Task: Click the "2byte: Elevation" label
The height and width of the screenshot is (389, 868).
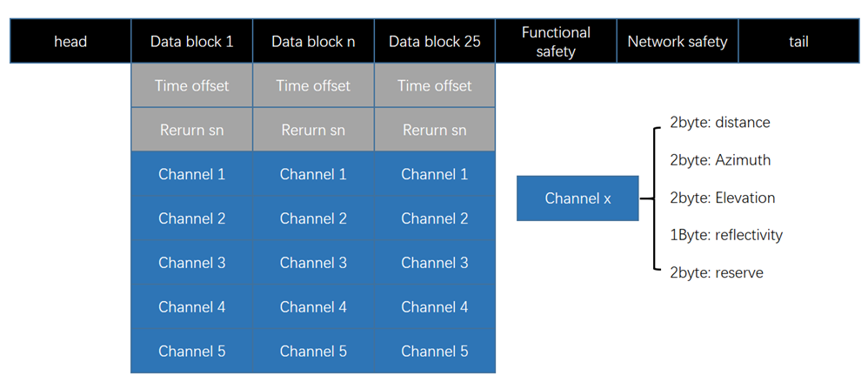Action: click(722, 198)
